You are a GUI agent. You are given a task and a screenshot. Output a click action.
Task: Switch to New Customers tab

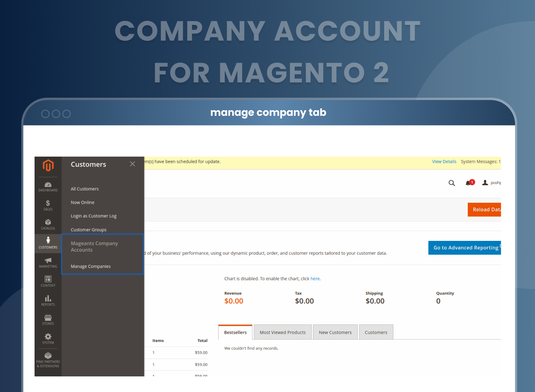(335, 333)
